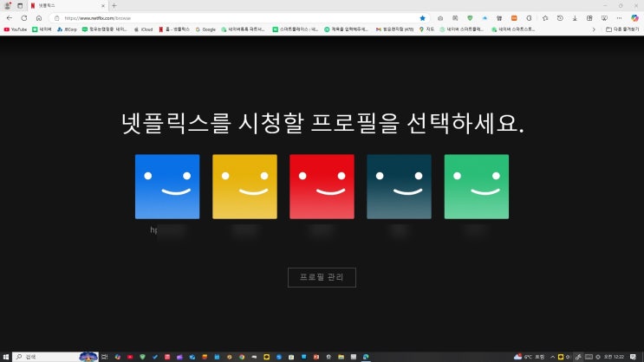Open the Edge profile avatar icon
Screen dimensions: 644x362
point(7,6)
